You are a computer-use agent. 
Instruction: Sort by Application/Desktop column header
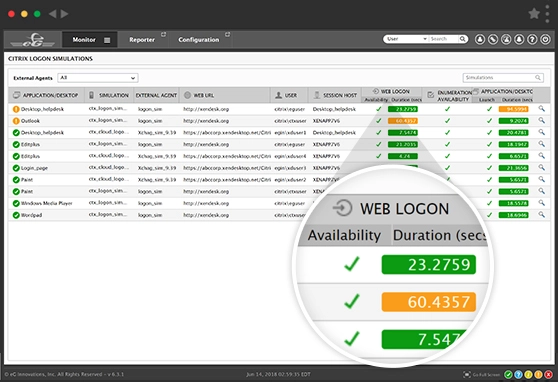click(x=46, y=95)
